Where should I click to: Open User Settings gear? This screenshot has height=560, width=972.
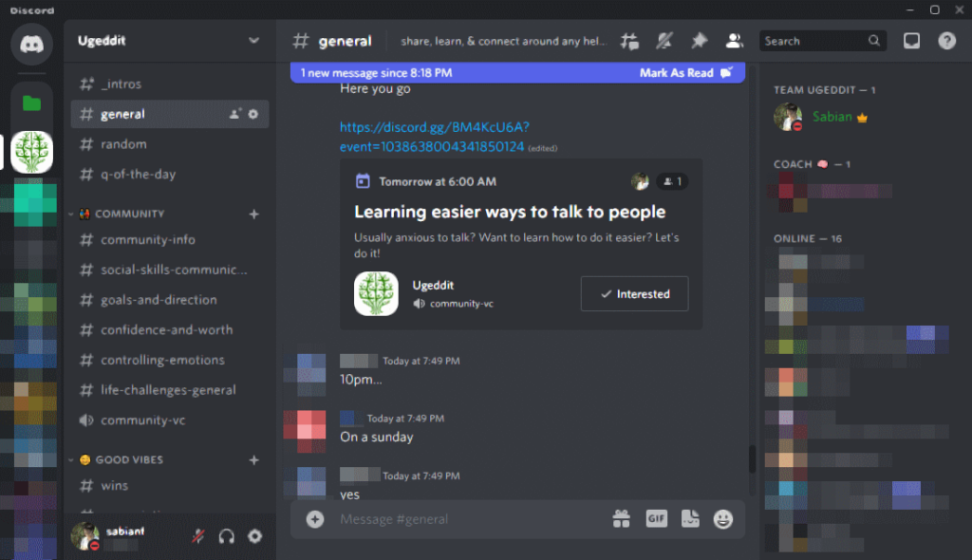[x=254, y=536]
